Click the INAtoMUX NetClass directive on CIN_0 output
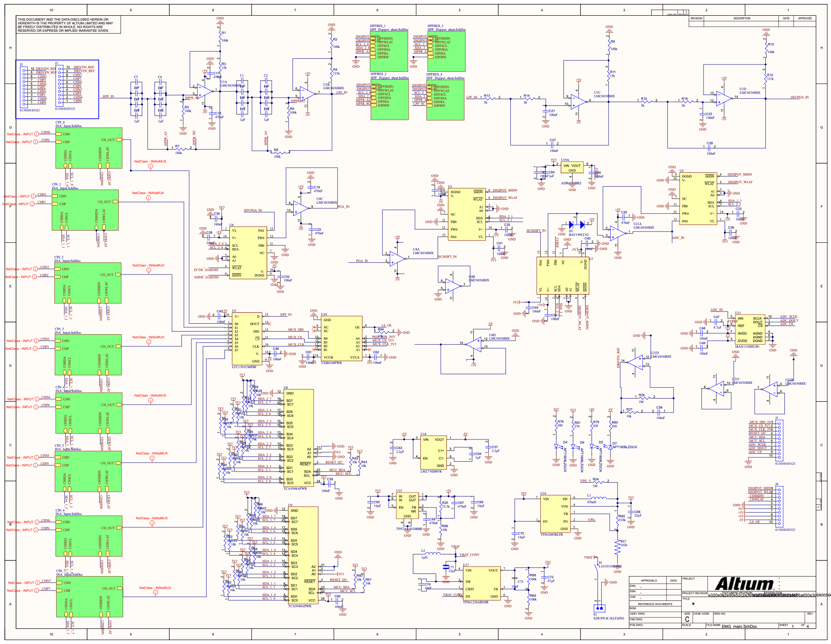831x644 pixels. pos(151,165)
